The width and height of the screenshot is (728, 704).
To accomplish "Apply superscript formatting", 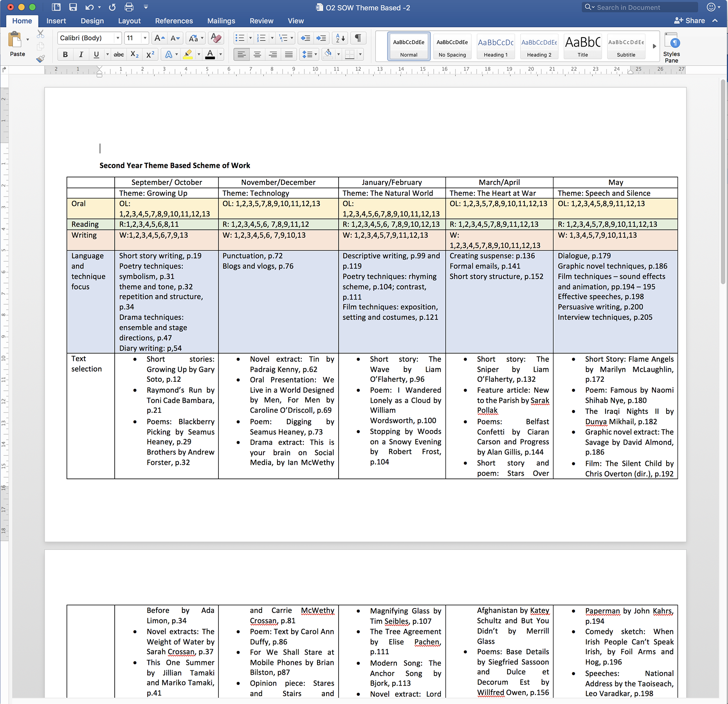I will tap(150, 54).
